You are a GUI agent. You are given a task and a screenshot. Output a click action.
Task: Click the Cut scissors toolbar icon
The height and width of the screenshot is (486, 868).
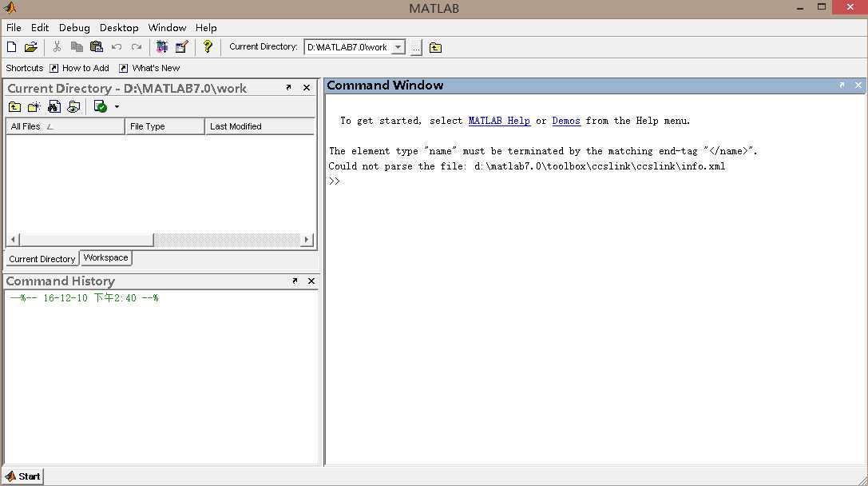(x=57, y=47)
